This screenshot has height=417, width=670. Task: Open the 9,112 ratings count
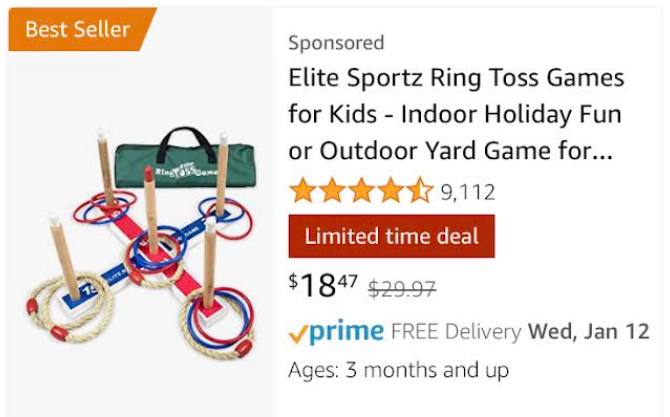(468, 192)
